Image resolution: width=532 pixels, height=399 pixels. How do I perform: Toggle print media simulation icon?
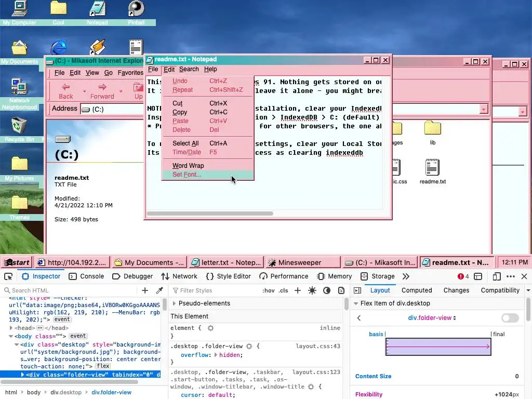tap(341, 290)
